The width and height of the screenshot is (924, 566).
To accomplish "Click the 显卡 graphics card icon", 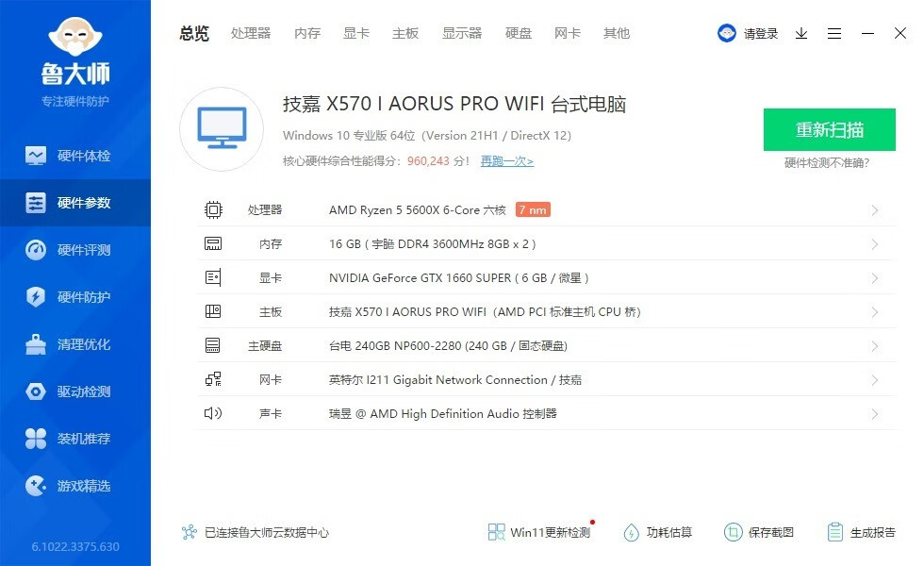I will tap(213, 277).
